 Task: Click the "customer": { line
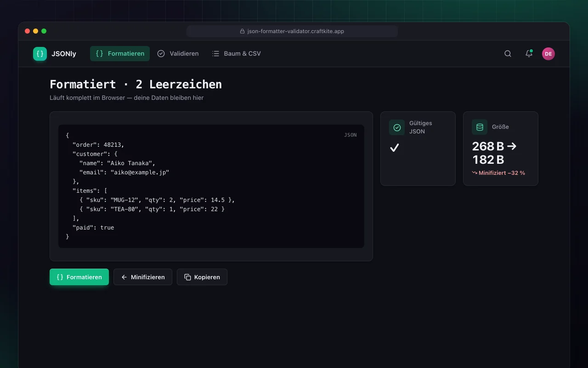pyautogui.click(x=95, y=154)
